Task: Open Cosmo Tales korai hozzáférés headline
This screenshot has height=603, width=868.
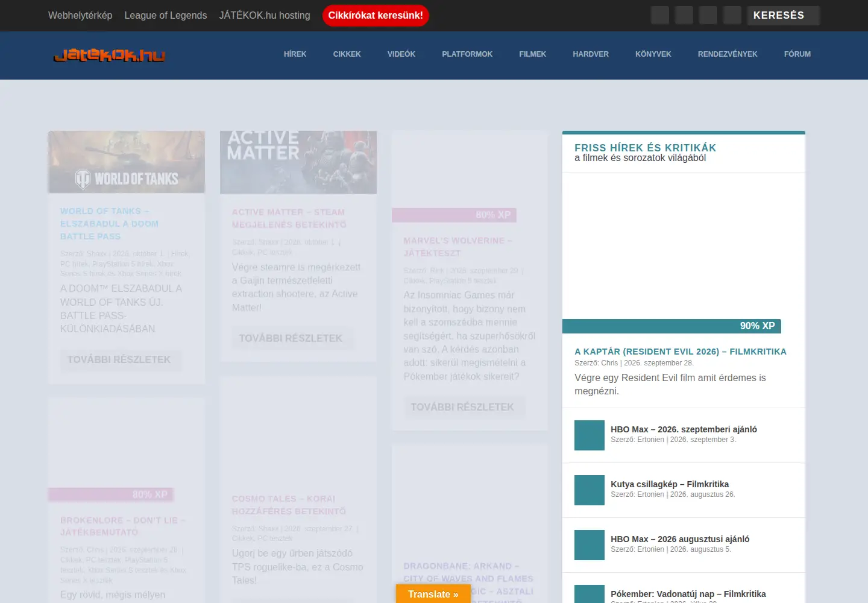Action: click(x=289, y=505)
